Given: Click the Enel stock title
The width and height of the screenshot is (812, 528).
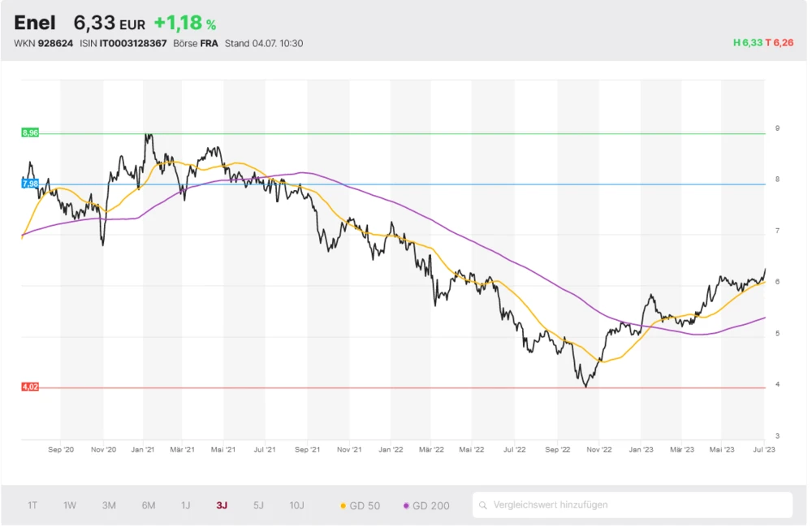Looking at the screenshot, I should (35, 23).
